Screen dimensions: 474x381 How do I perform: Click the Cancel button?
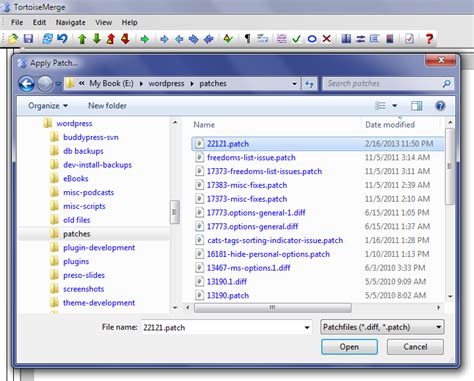[x=415, y=347]
